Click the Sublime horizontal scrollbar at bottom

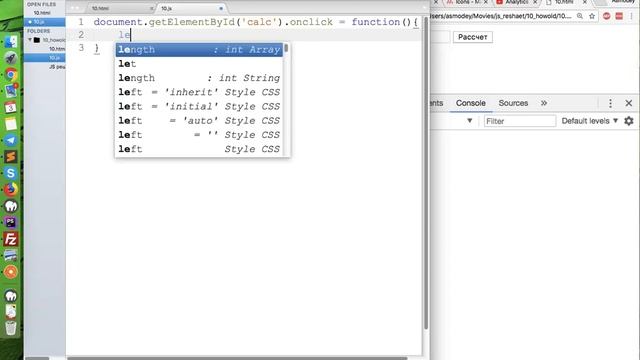[237, 358]
